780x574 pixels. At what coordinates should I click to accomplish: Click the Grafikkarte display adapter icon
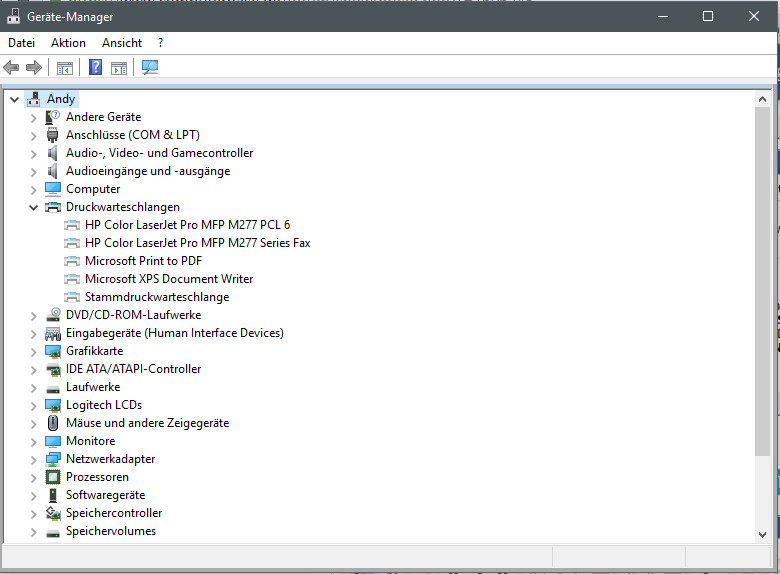[x=53, y=351]
